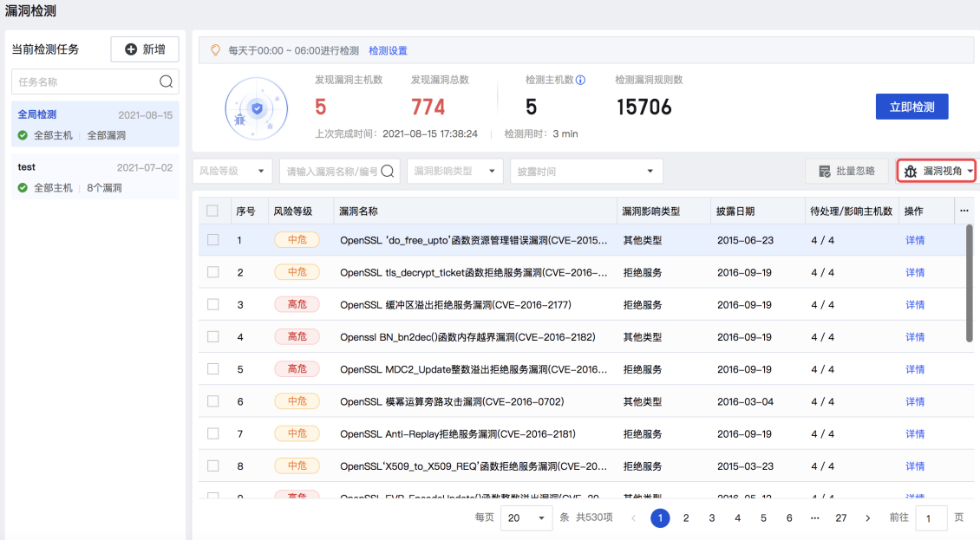Open the 风险等级 filter dropdown

click(232, 171)
